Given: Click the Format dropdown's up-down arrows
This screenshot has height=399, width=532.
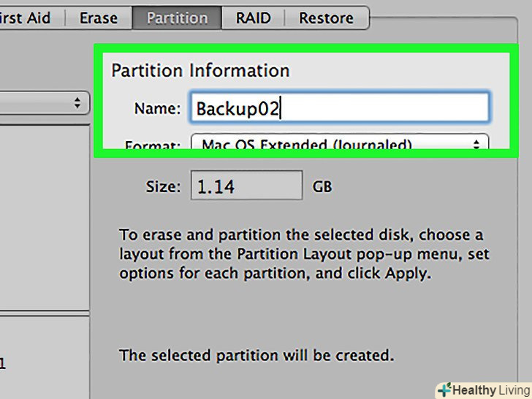Looking at the screenshot, I should coord(476,144).
